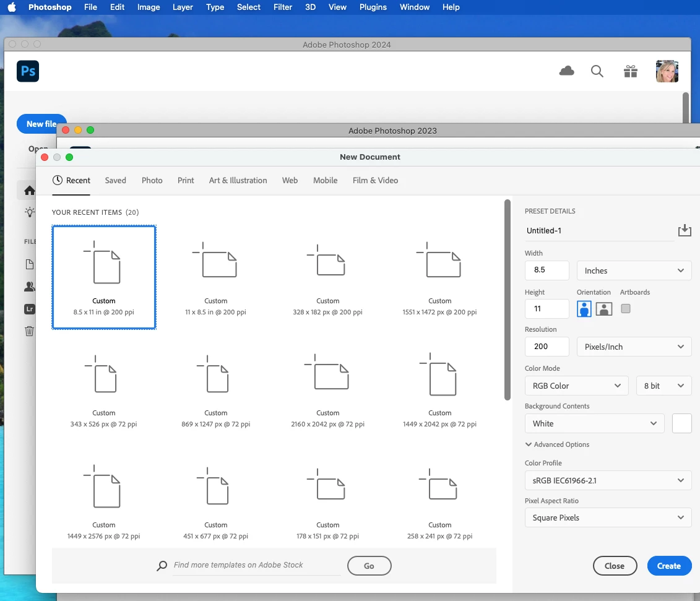Open the width units Inches dropdown
The height and width of the screenshot is (601, 700).
pos(634,270)
